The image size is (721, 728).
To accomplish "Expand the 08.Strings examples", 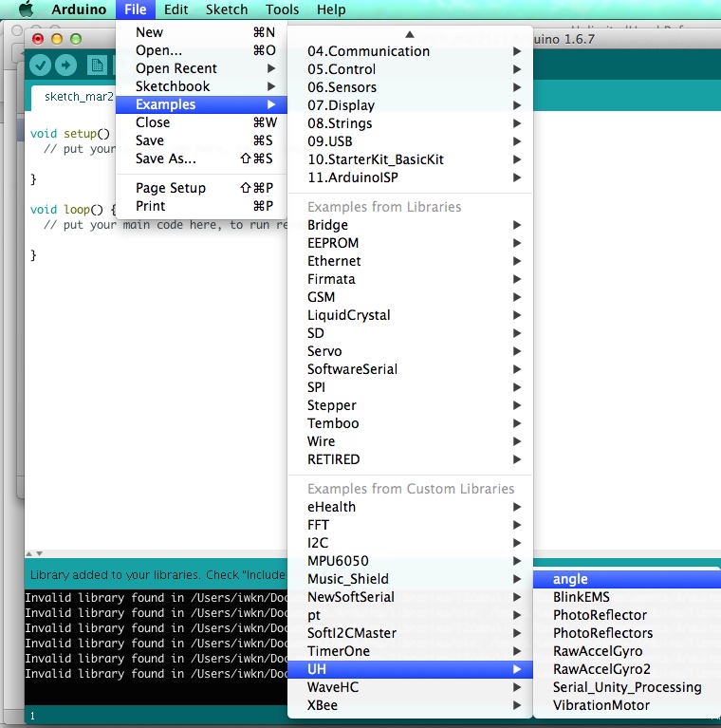I will [x=410, y=123].
